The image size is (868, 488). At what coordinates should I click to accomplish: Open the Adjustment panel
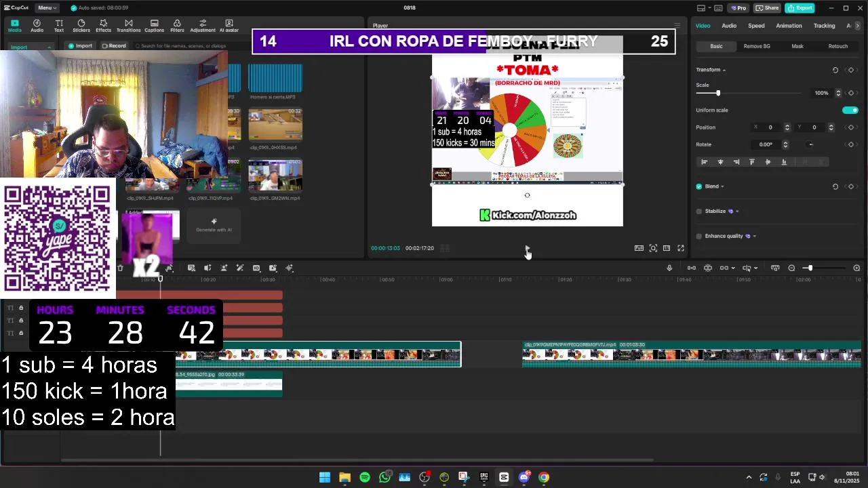click(203, 26)
